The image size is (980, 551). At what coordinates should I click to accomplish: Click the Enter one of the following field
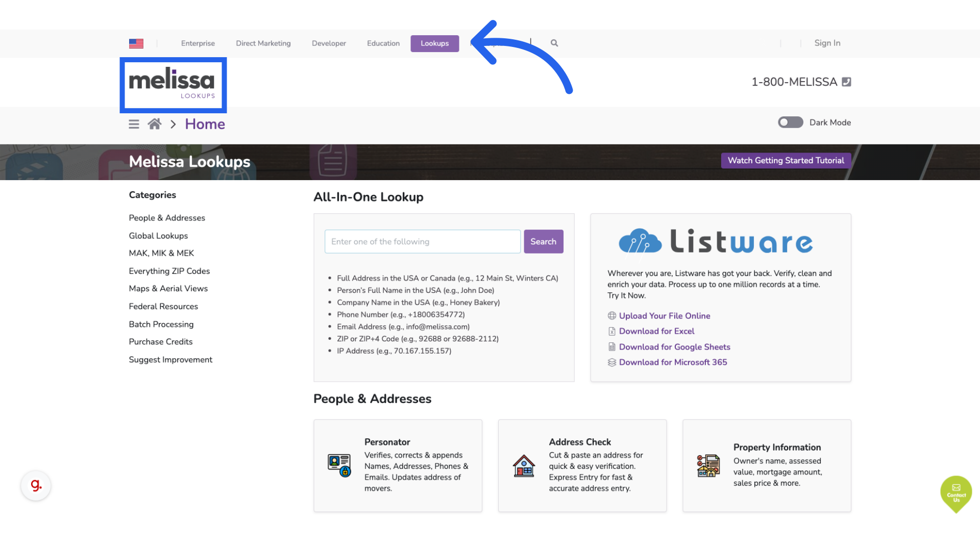click(422, 241)
